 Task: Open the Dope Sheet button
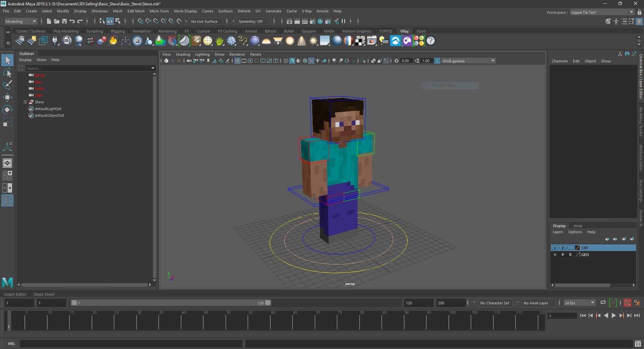(44, 294)
